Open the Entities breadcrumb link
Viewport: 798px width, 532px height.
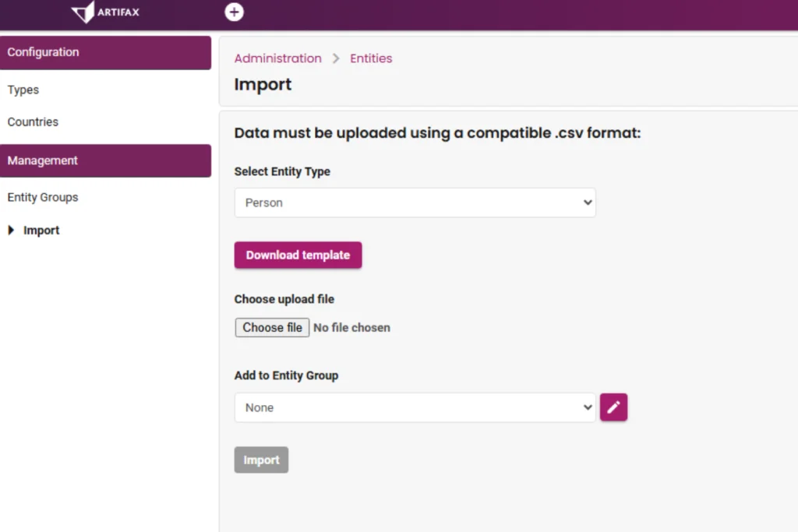[371, 58]
